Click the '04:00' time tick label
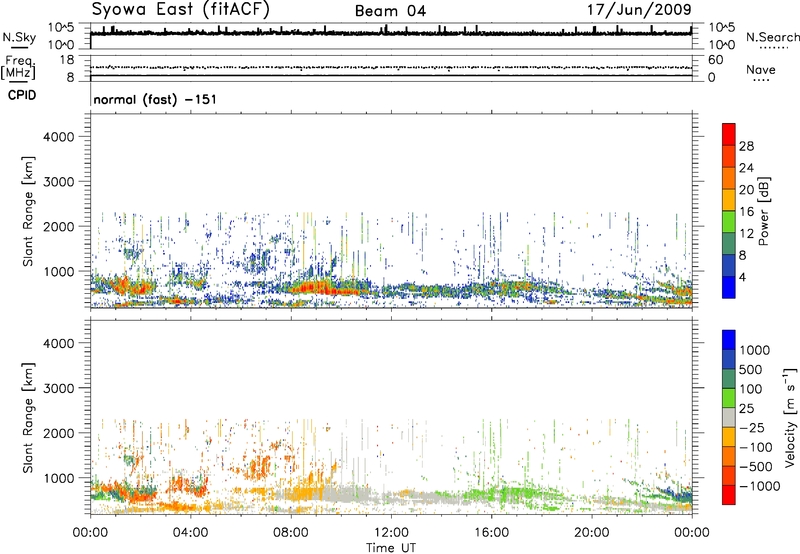800x554 pixels. (x=190, y=533)
